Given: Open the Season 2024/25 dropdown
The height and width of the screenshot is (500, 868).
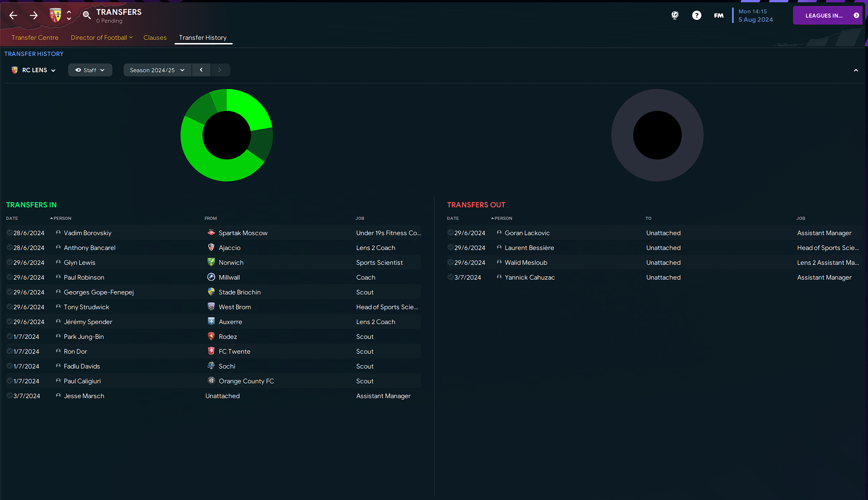Looking at the screenshot, I should (157, 70).
